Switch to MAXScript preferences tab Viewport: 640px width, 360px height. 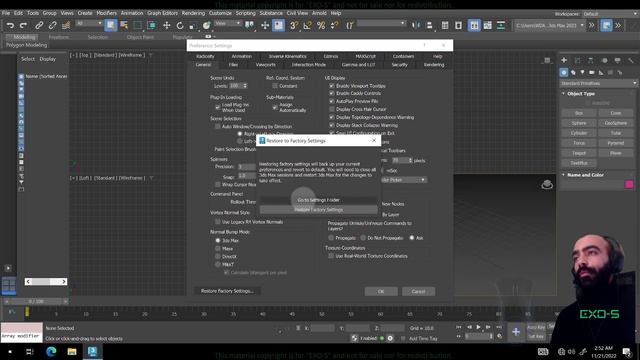coord(365,56)
